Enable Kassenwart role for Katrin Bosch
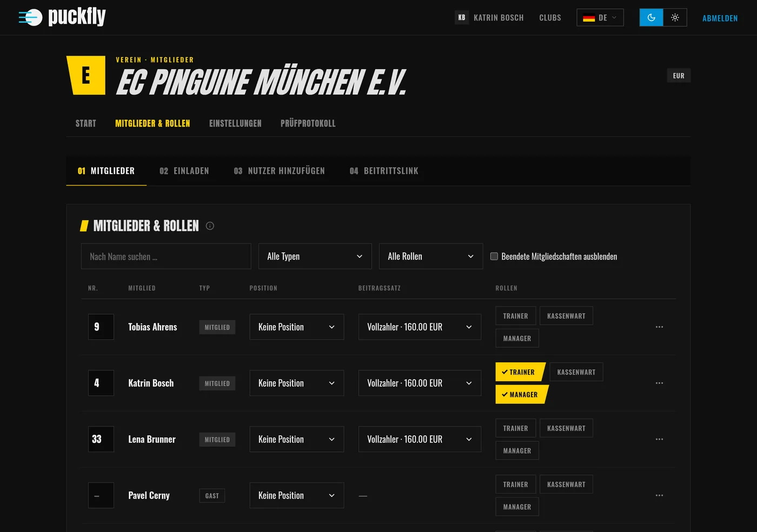The image size is (757, 532). (x=576, y=372)
